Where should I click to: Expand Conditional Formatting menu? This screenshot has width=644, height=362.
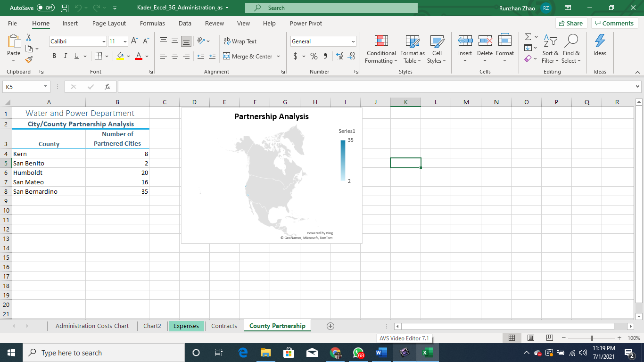coord(381,49)
